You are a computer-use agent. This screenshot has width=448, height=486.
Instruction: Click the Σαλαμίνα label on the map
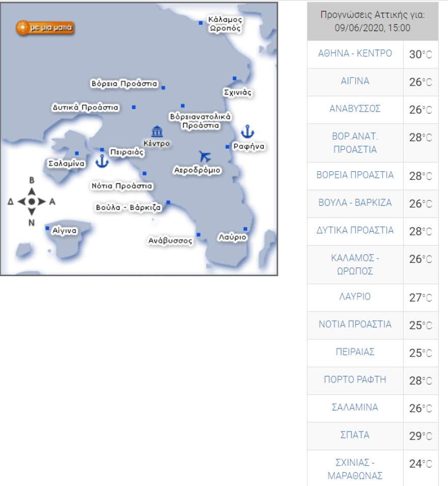[66, 164]
